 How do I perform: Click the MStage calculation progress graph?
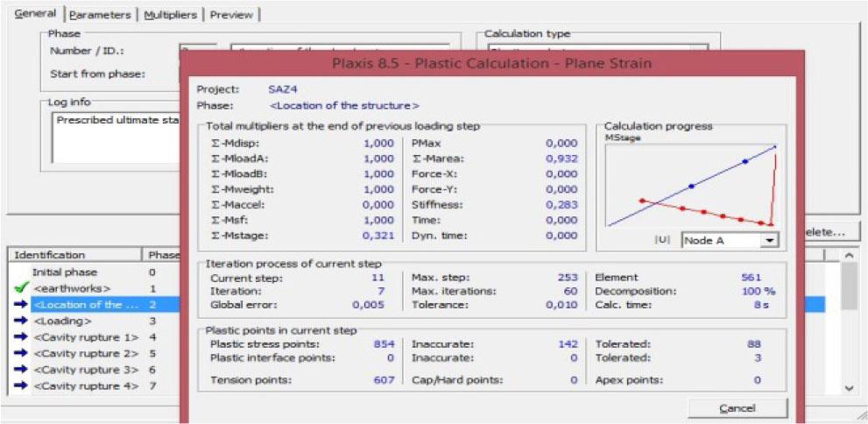pos(691,186)
